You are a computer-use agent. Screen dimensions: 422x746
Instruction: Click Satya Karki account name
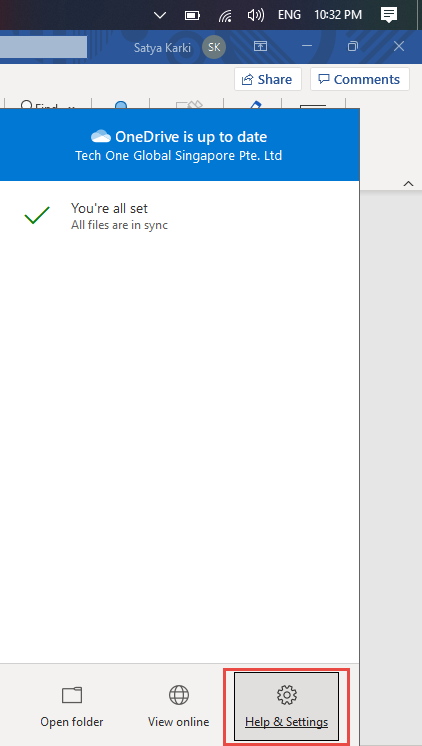(162, 48)
